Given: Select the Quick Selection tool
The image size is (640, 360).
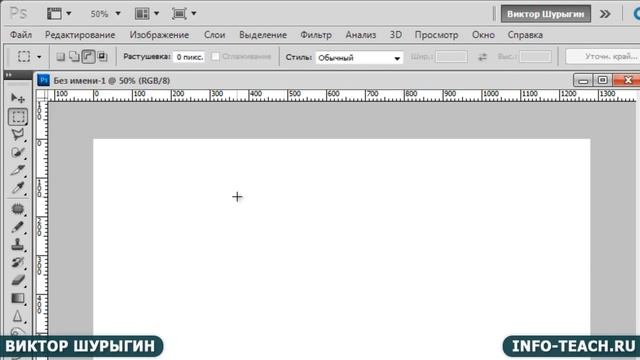Looking at the screenshot, I should tap(18, 152).
